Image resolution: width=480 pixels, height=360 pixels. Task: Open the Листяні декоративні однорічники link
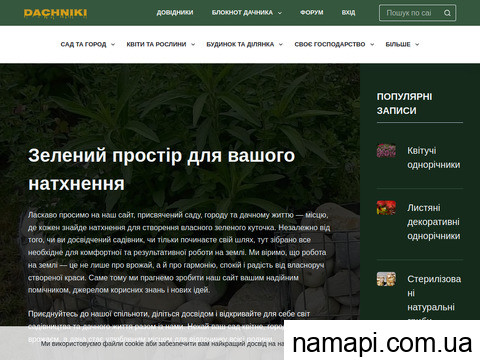coord(433,222)
